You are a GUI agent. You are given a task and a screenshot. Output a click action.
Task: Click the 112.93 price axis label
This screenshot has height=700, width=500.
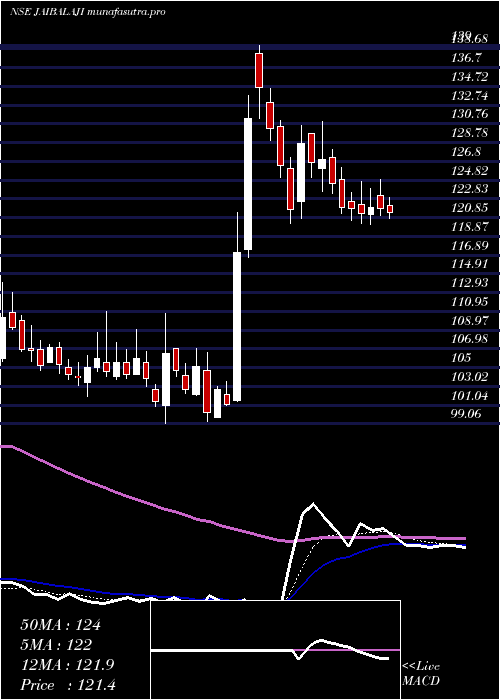pos(470,283)
